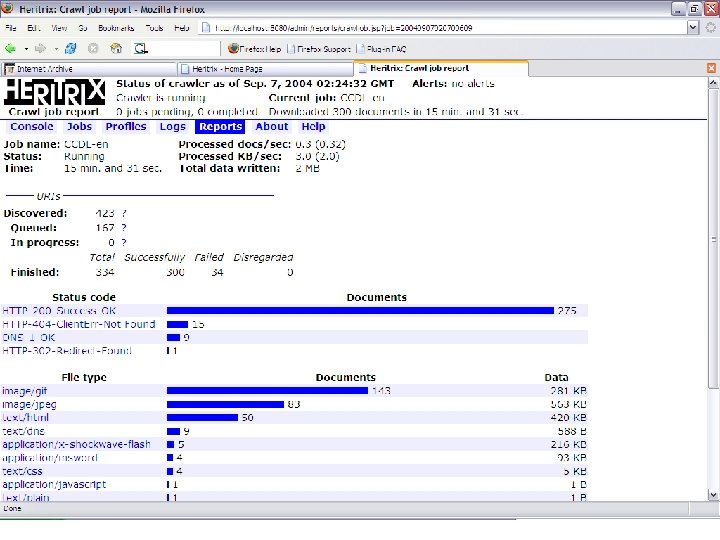Go to the Heritrix Console page
The image size is (720, 540).
pyautogui.click(x=32, y=127)
